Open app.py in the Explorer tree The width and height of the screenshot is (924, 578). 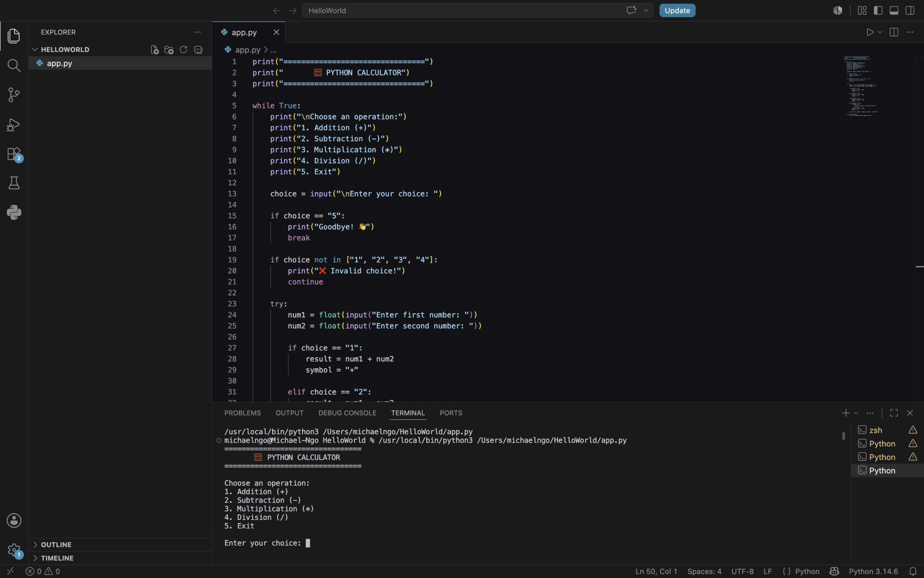coord(120,64)
